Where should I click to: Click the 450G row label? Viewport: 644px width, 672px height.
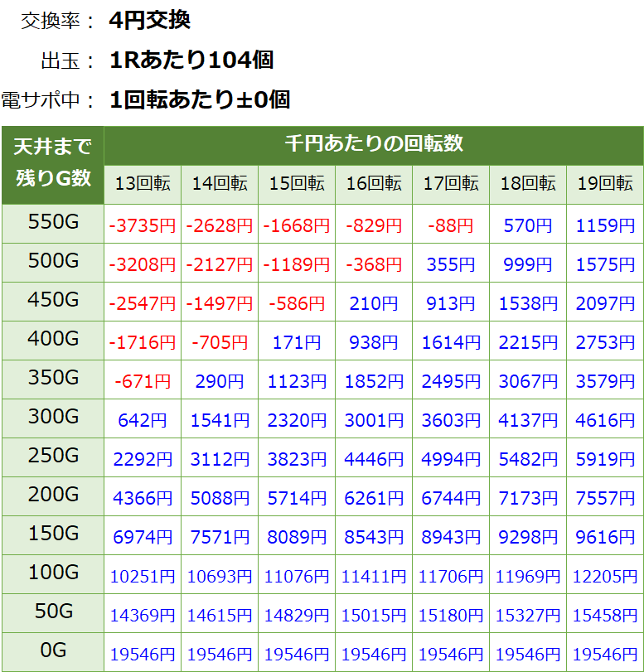tap(53, 302)
